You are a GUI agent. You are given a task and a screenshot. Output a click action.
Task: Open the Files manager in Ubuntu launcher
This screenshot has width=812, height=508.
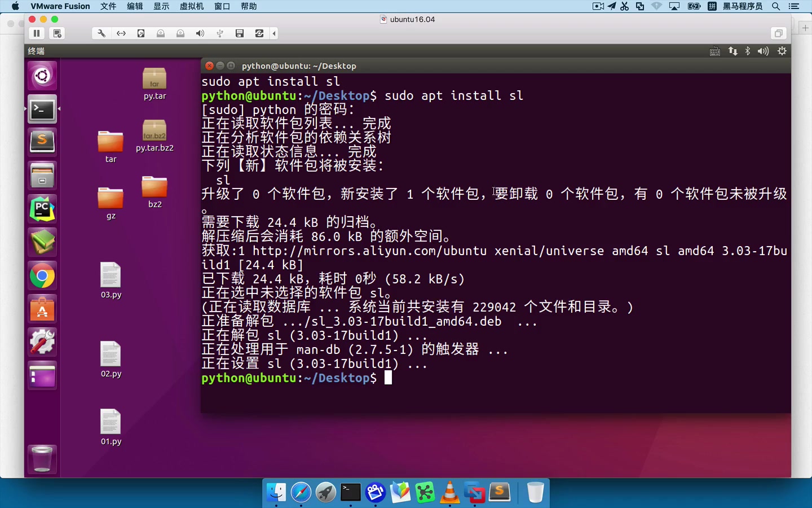pos(42,176)
